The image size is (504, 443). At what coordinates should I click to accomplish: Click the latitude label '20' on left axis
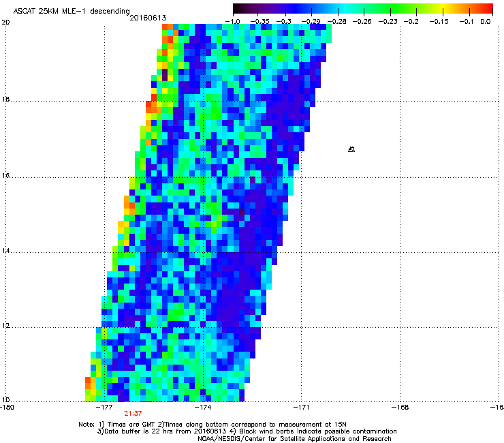[x=5, y=22]
